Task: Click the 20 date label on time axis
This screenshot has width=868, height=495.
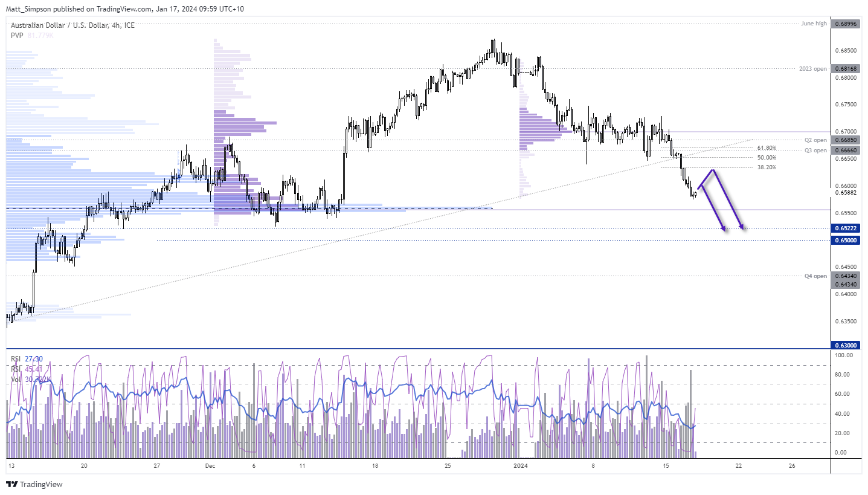Action: click(85, 466)
